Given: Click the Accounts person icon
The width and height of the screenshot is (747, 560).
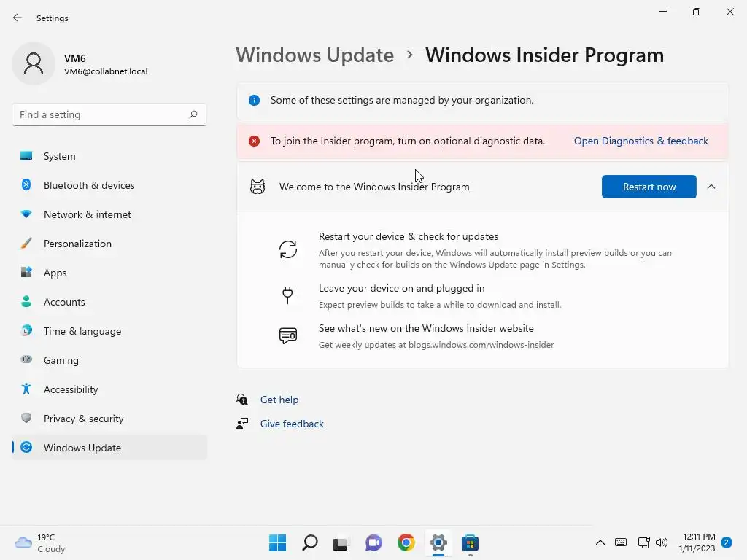Looking at the screenshot, I should click(26, 301).
